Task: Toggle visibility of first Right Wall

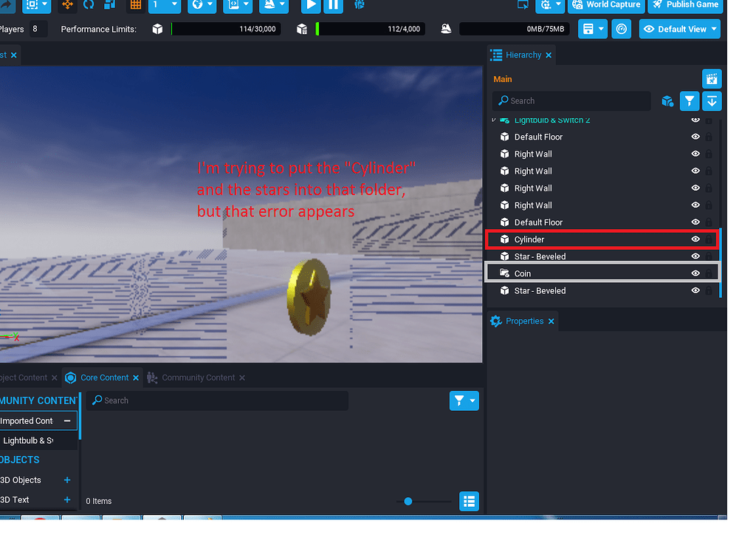Action: 695,154
